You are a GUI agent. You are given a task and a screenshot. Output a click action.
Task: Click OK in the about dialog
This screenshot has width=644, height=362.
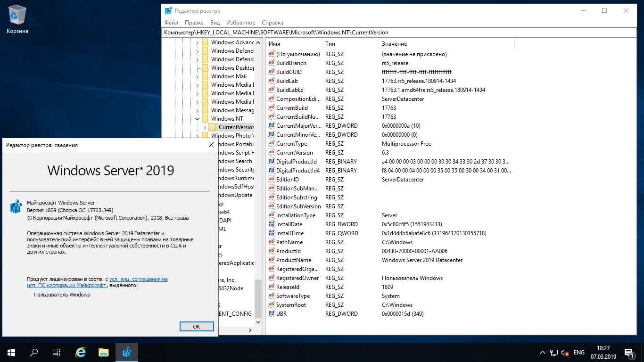pyautogui.click(x=197, y=326)
